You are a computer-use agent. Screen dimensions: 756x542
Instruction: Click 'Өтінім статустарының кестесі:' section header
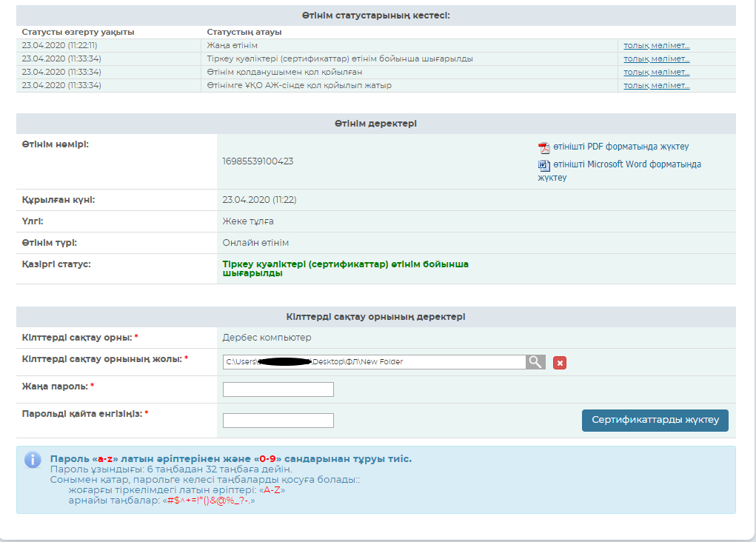tap(376, 16)
